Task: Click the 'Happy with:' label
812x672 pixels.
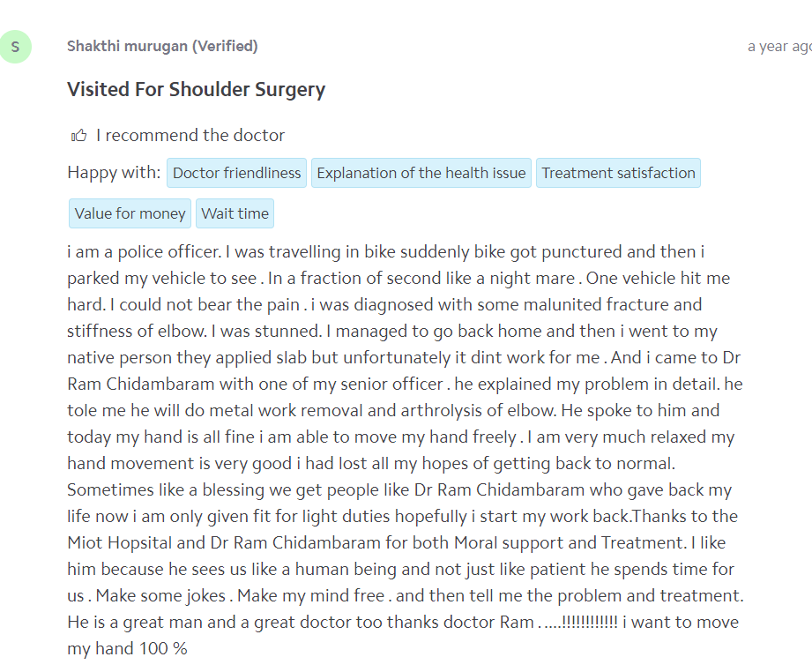Action: coord(114,173)
